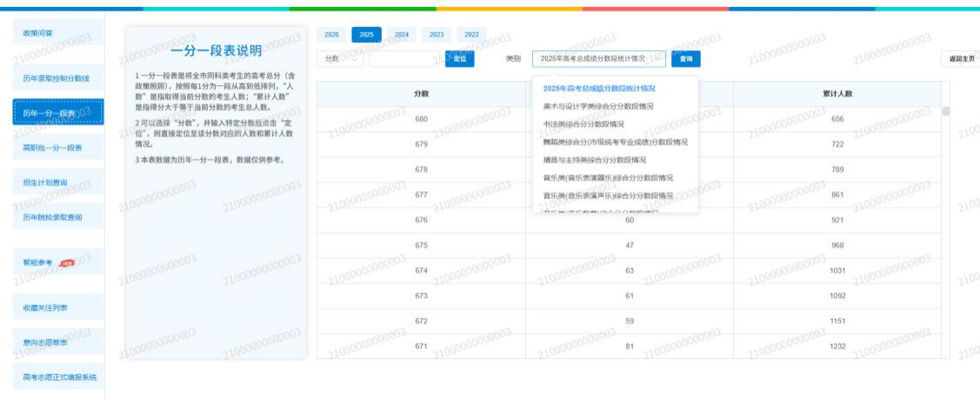Click the 一分一段表说明 heading
This screenshot has width=980, height=400.
[x=217, y=50]
